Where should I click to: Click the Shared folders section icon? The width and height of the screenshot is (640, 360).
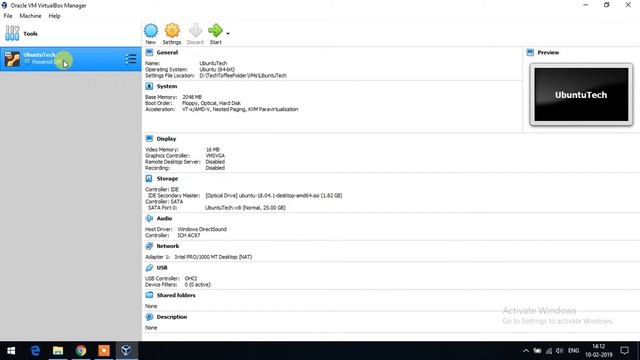pos(149,295)
